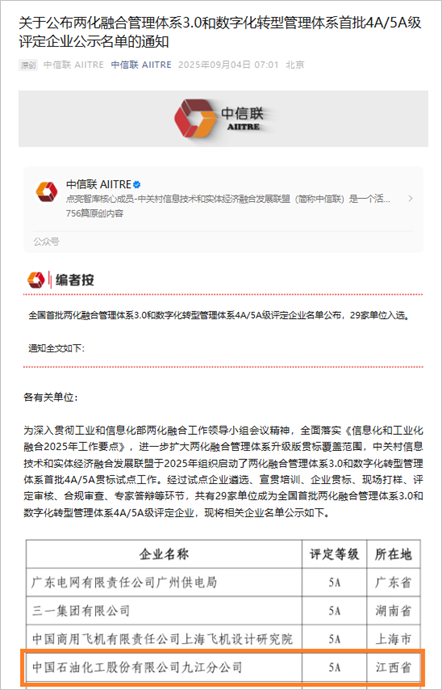Select highlighted 中国石油化工股份有限公司九江分公司 row
Viewport: 442px width, 690px height.
223,668
